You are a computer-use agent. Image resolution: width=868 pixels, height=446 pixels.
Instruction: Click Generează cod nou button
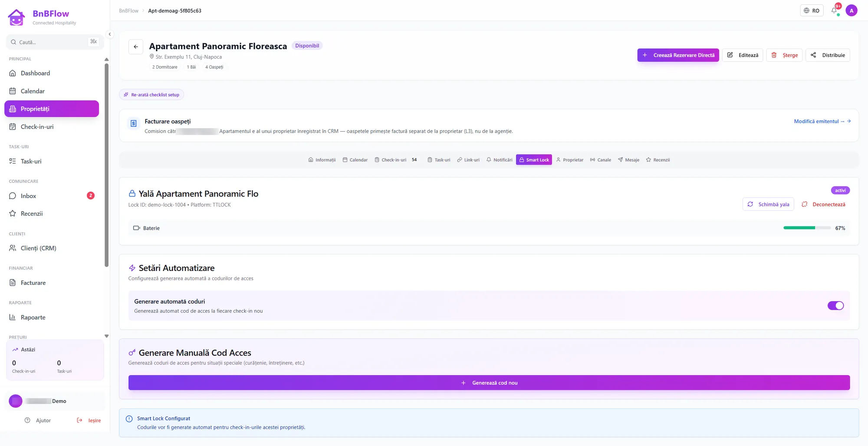489,383
